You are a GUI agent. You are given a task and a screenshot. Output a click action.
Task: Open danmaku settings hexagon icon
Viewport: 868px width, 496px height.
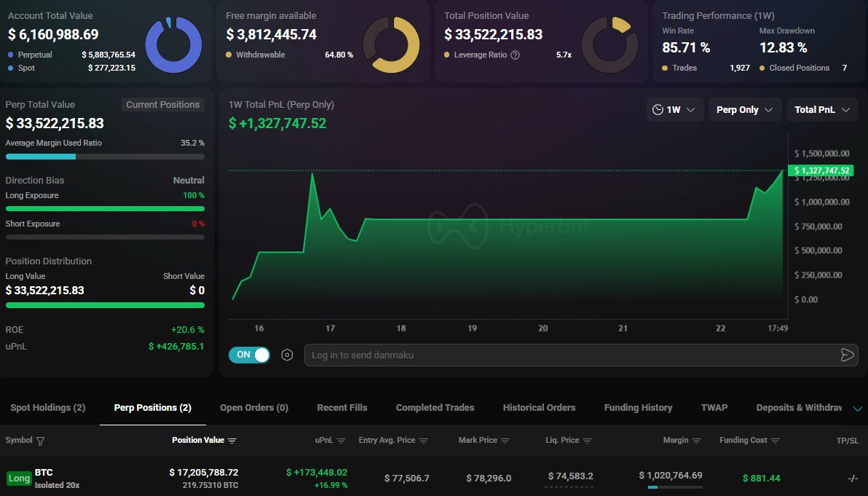287,355
